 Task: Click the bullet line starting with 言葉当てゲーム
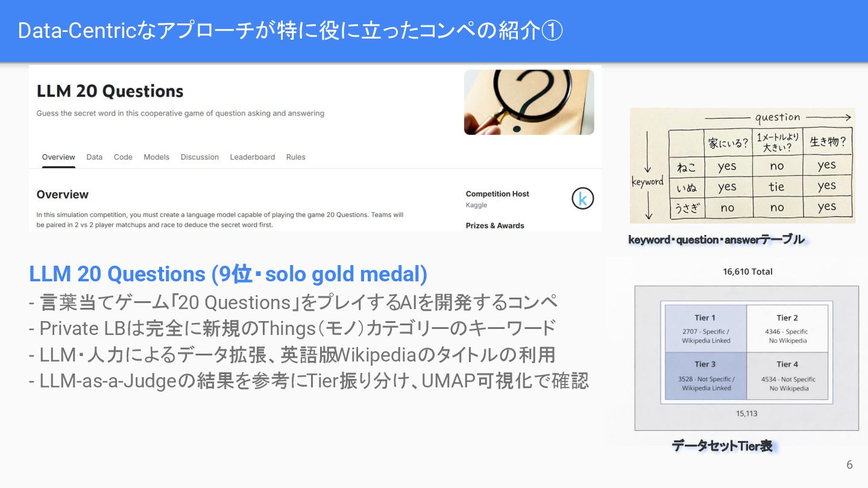pos(293,302)
